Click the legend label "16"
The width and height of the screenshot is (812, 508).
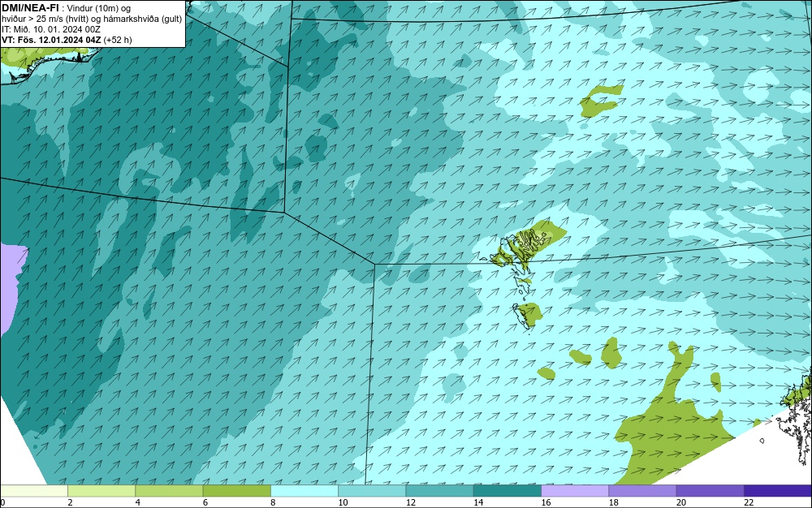pyautogui.click(x=546, y=502)
